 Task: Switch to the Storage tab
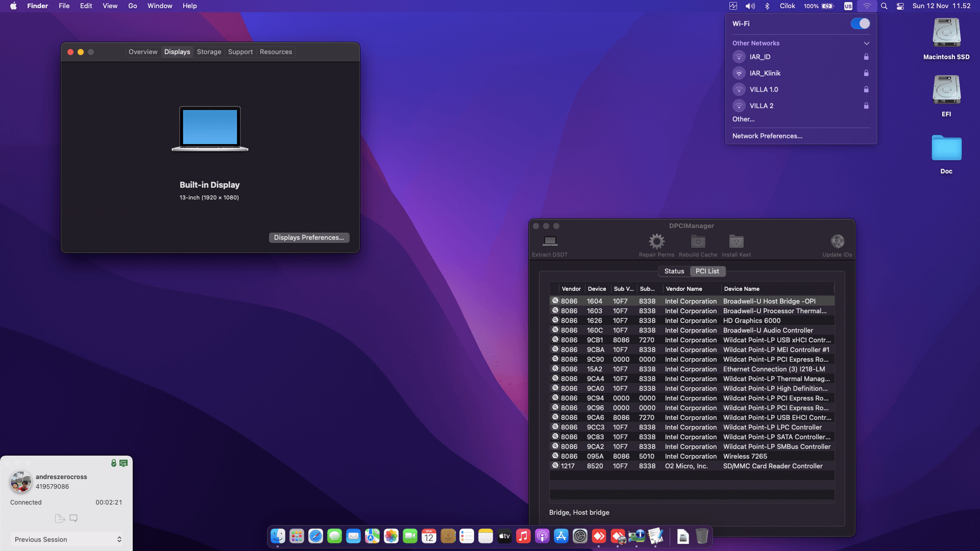209,52
